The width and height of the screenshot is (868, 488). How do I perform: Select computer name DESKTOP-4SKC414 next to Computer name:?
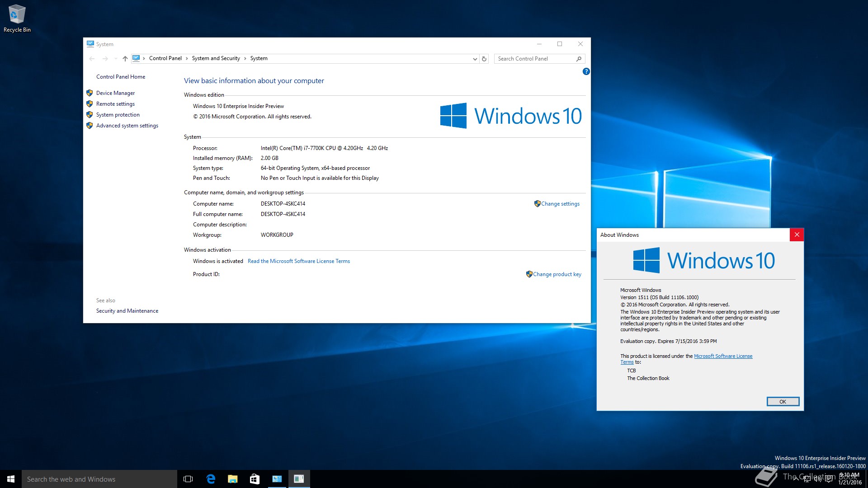pyautogui.click(x=283, y=204)
